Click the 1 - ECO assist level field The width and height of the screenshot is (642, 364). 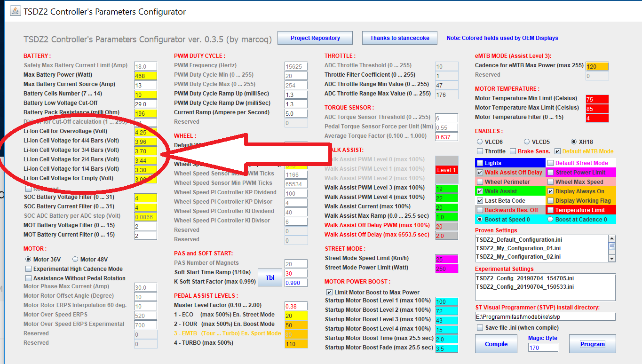[296, 316]
